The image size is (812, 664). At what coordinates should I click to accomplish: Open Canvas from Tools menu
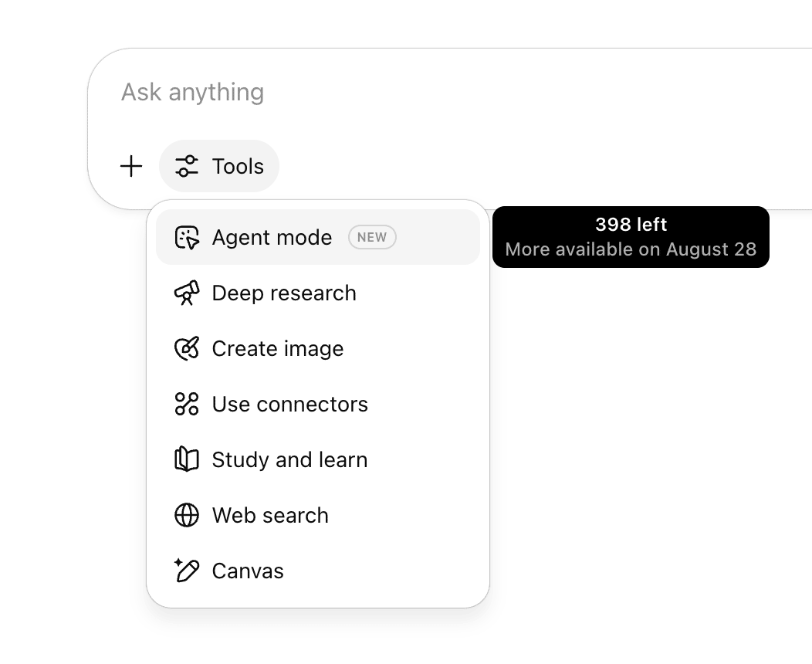click(248, 571)
